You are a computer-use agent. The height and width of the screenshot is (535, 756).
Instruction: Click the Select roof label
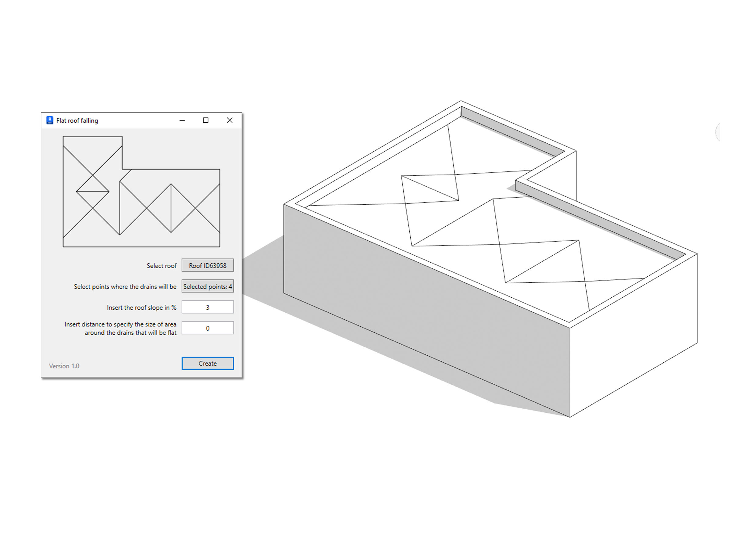coord(161,266)
